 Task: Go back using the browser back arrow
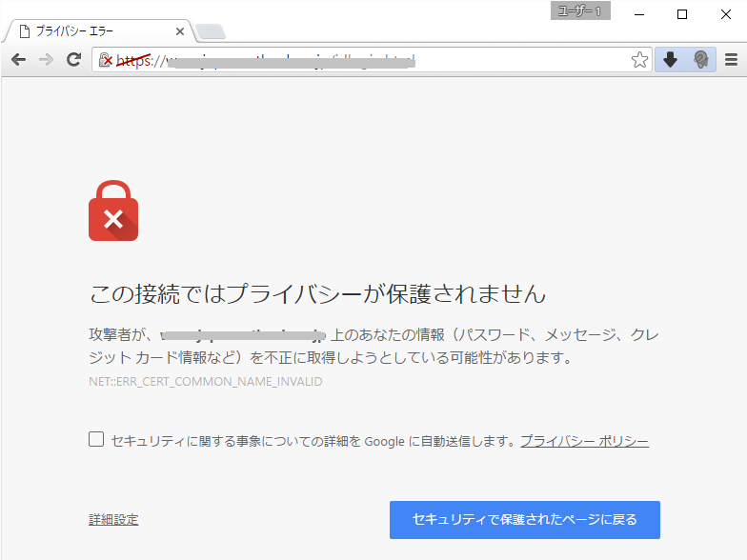point(19,60)
